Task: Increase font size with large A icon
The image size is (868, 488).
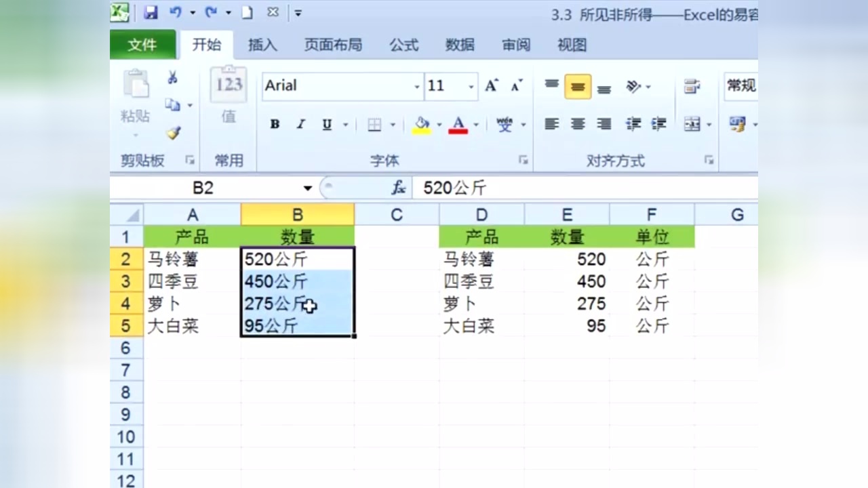Action: [492, 85]
